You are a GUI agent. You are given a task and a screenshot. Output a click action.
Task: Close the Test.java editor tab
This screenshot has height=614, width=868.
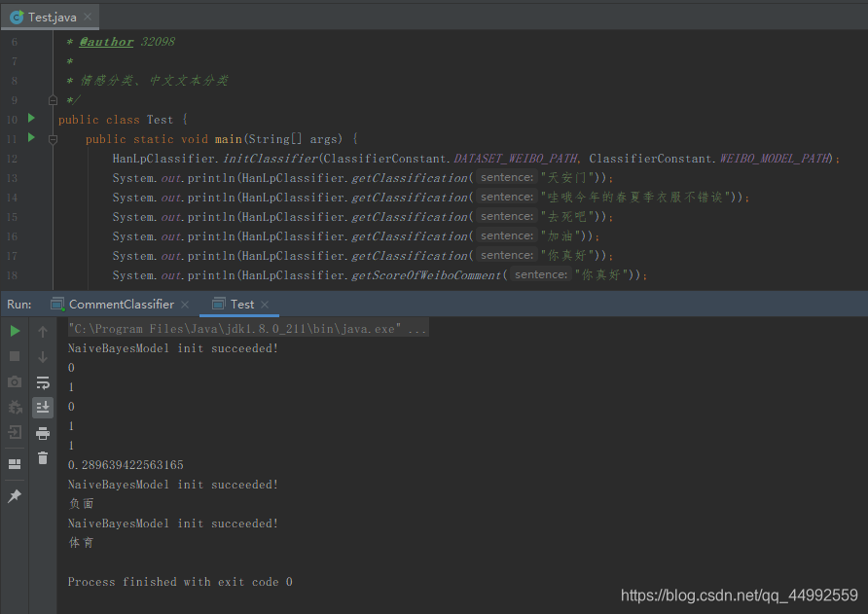[x=88, y=18]
